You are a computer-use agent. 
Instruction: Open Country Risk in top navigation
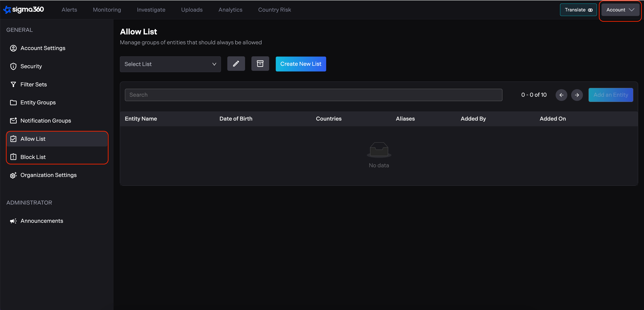click(x=274, y=10)
